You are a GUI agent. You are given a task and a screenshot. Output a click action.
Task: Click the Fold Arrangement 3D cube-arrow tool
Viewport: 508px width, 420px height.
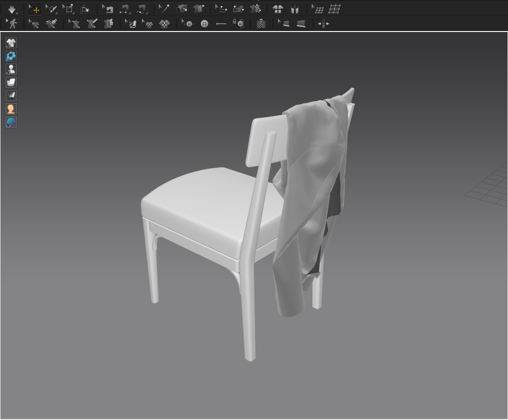click(x=85, y=10)
